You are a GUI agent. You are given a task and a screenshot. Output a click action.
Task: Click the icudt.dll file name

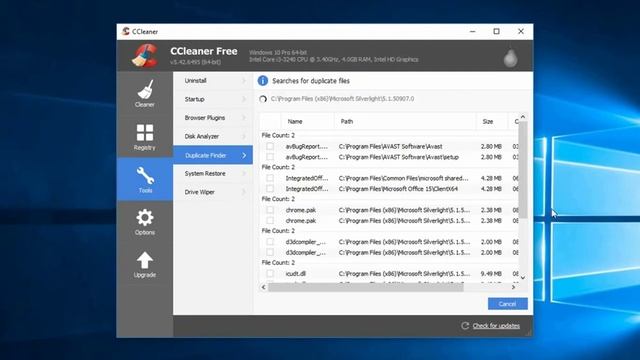coord(296,273)
